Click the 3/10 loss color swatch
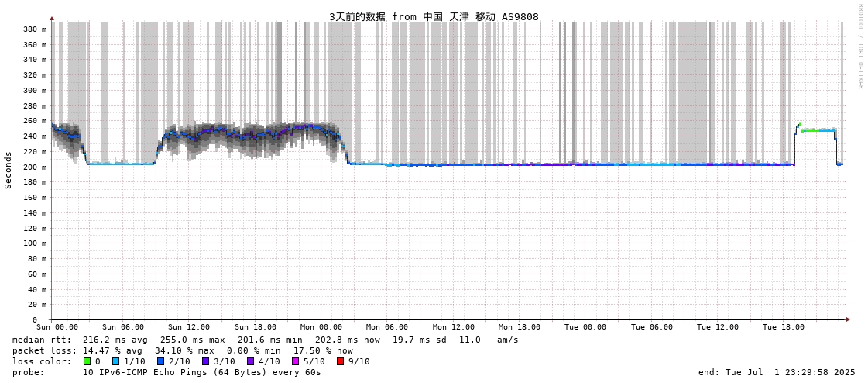The image size is (868, 383). point(205,361)
